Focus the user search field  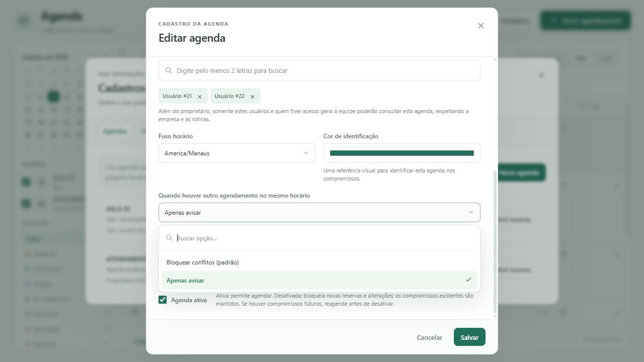319,70
